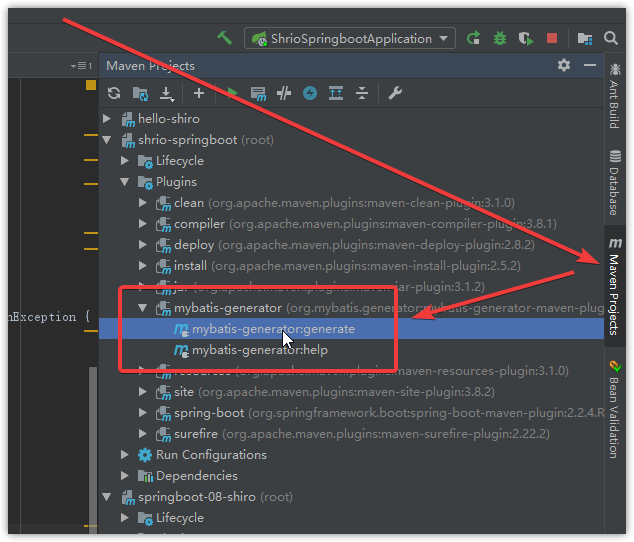
Task: Generate sources and update folders icon
Action: pos(140,93)
